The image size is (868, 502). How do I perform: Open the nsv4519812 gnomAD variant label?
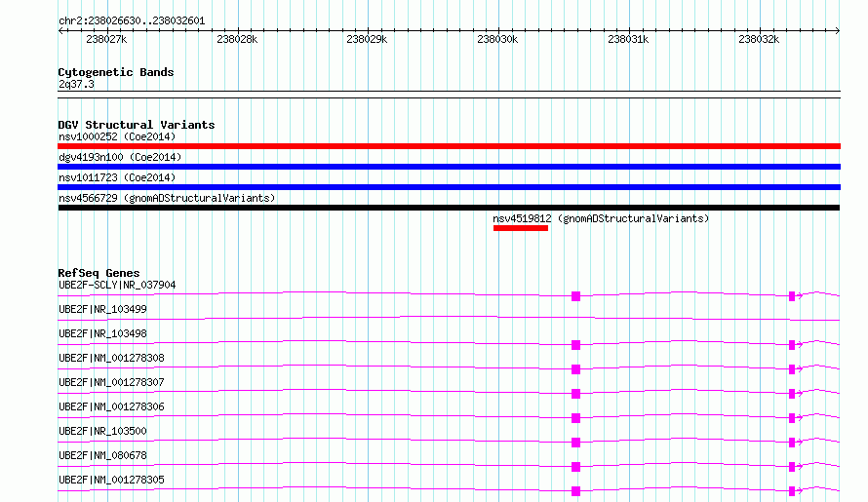[x=601, y=218]
